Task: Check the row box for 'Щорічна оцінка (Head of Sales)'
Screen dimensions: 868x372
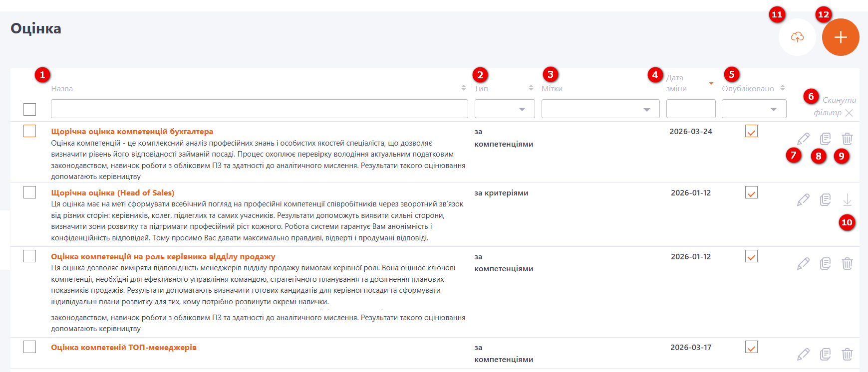Action: [x=30, y=192]
